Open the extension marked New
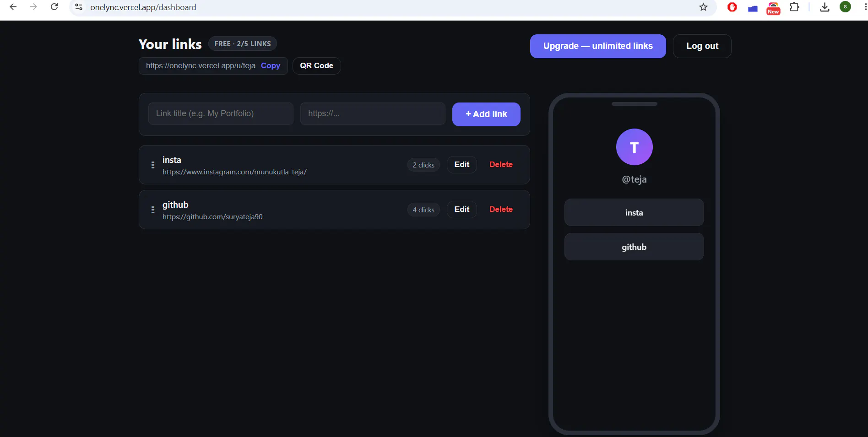 (x=773, y=8)
